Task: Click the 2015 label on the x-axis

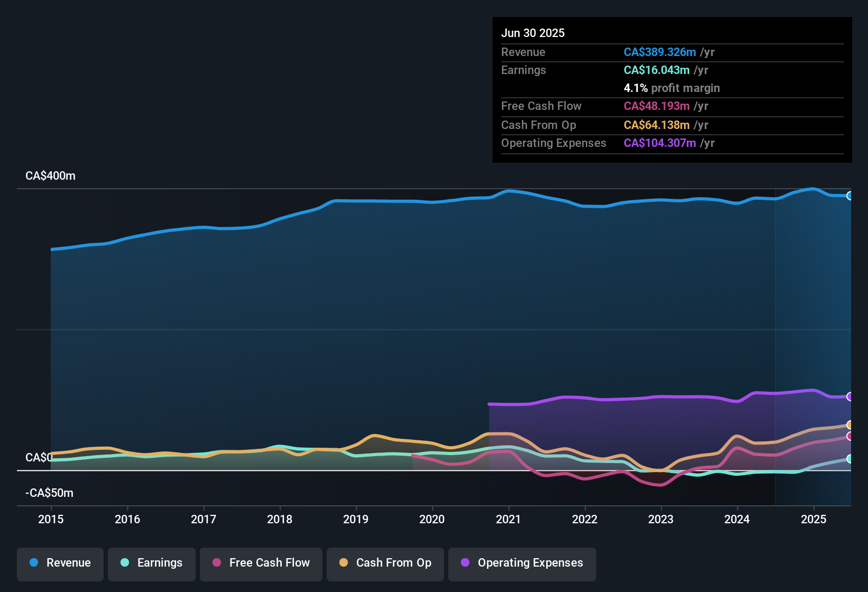Action: coord(51,519)
